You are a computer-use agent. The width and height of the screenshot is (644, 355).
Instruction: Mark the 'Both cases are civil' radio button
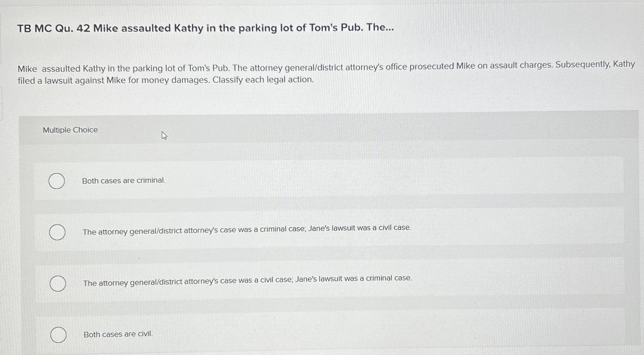(x=58, y=335)
